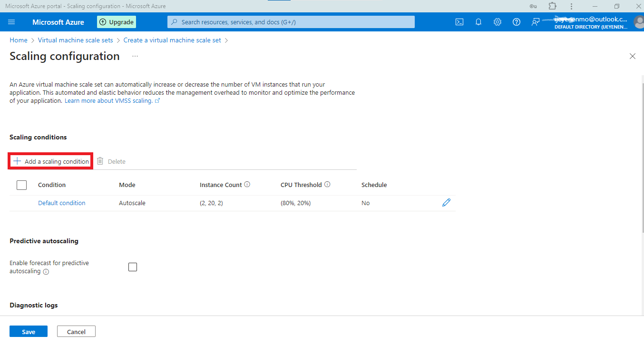Image resolution: width=644 pixels, height=346 pixels.
Task: Open Cloud Shell from the top bar
Action: pyautogui.click(x=459, y=22)
